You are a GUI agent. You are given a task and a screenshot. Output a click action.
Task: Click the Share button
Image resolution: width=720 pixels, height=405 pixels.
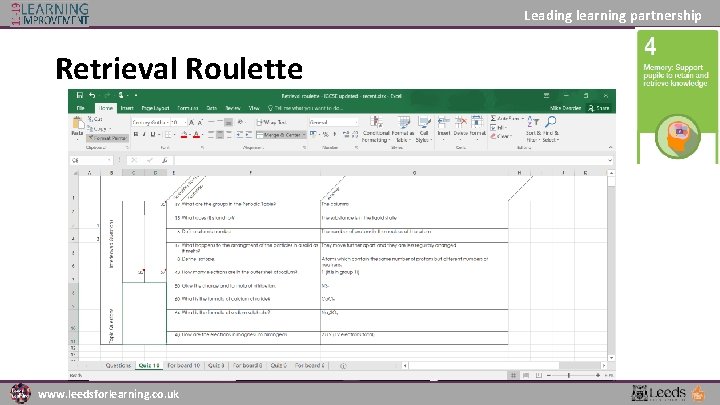pos(599,108)
